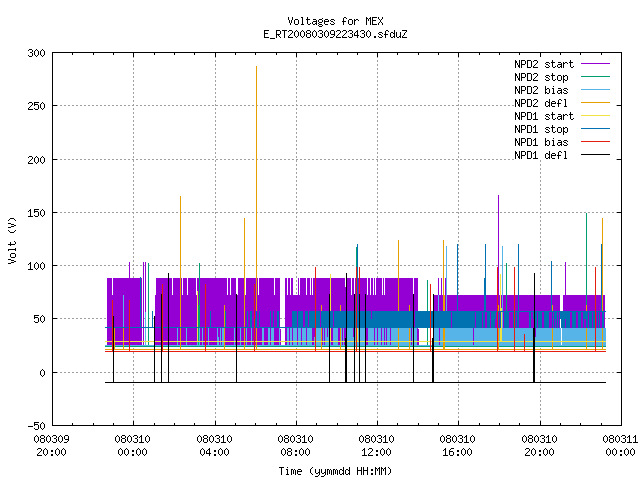Click the x-axis label '080310 16:00'
Viewport: 640px width, 480px height.
point(458,446)
